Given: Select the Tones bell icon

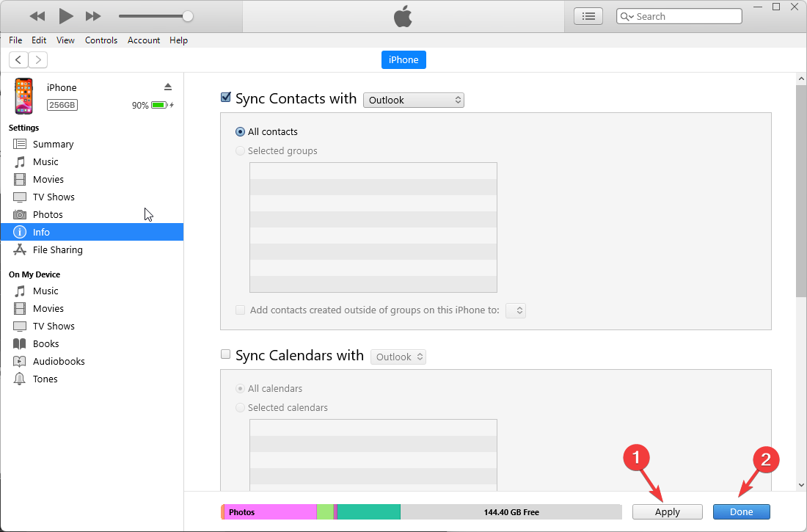Looking at the screenshot, I should click(x=20, y=379).
